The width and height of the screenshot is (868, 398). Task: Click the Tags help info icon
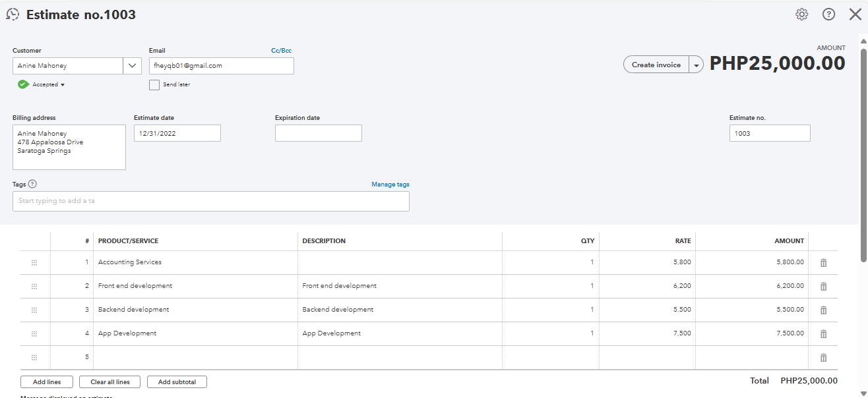32,185
